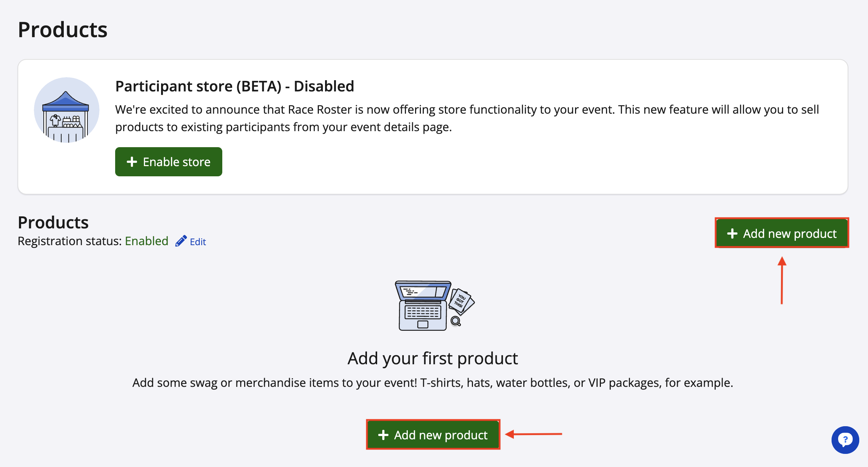
Task: Click the top-right Add new product button
Action: (x=782, y=233)
